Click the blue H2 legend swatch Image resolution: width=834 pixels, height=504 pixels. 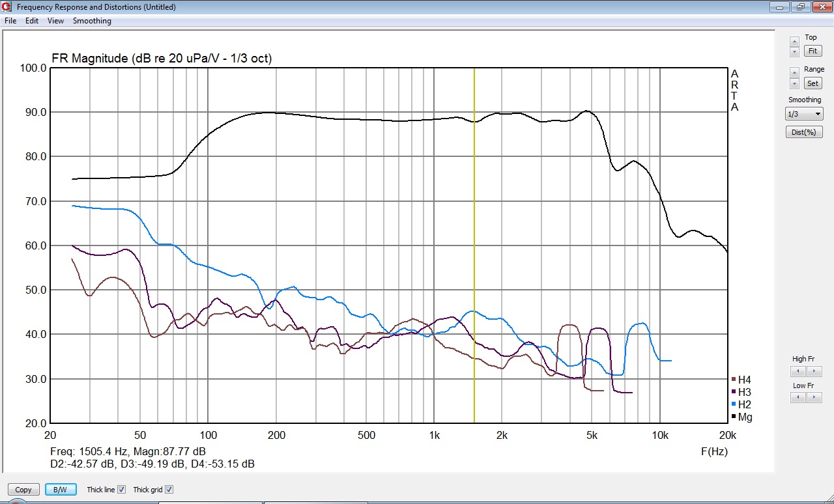pos(734,404)
